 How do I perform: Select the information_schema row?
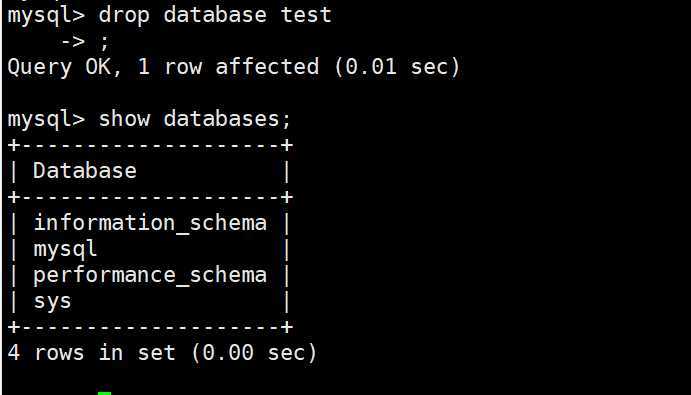150,224
